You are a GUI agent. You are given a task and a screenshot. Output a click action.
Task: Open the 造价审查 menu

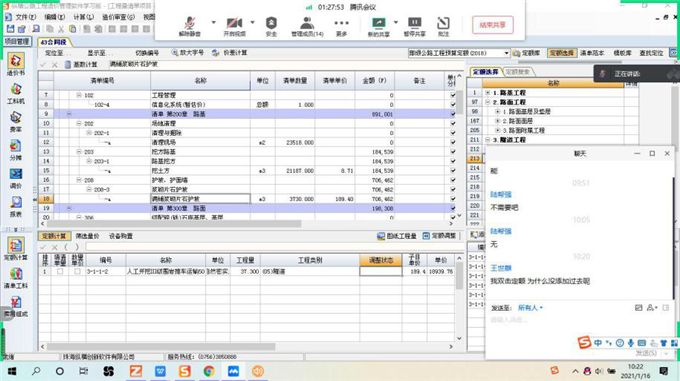point(118,17)
